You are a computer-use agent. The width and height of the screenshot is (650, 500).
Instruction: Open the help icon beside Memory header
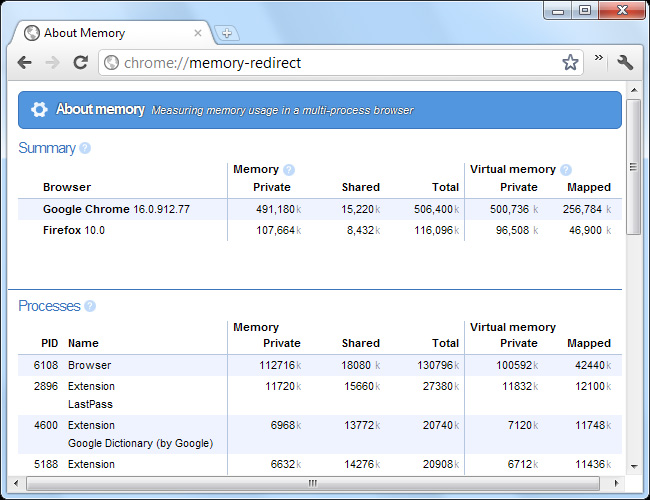(x=289, y=170)
